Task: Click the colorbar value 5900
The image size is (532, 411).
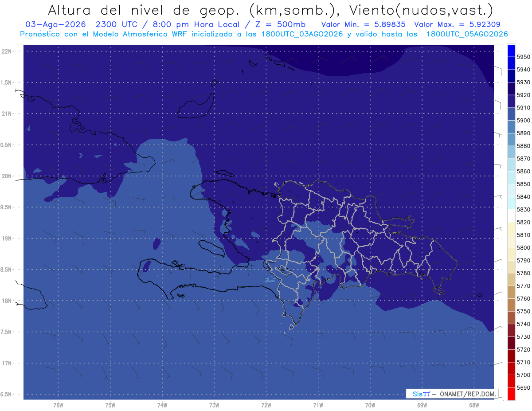Action: (524, 120)
